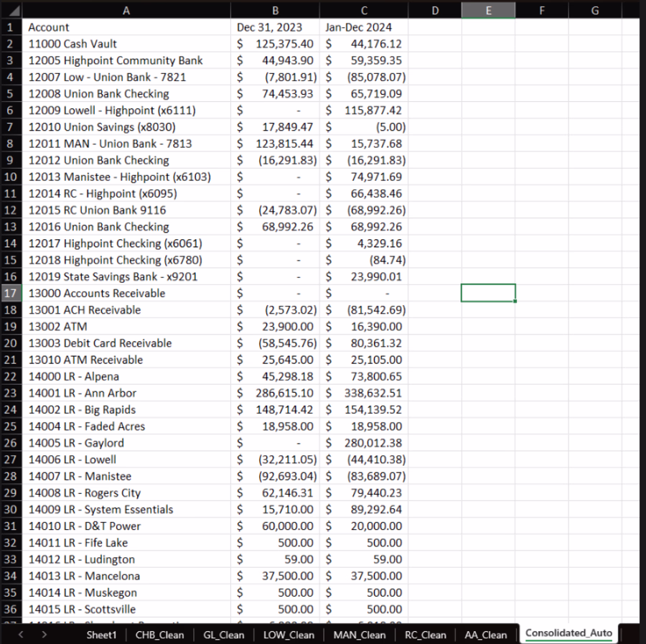The width and height of the screenshot is (646, 644).
Task: Switch to the RC_Clean sheet tab
Action: (x=426, y=635)
